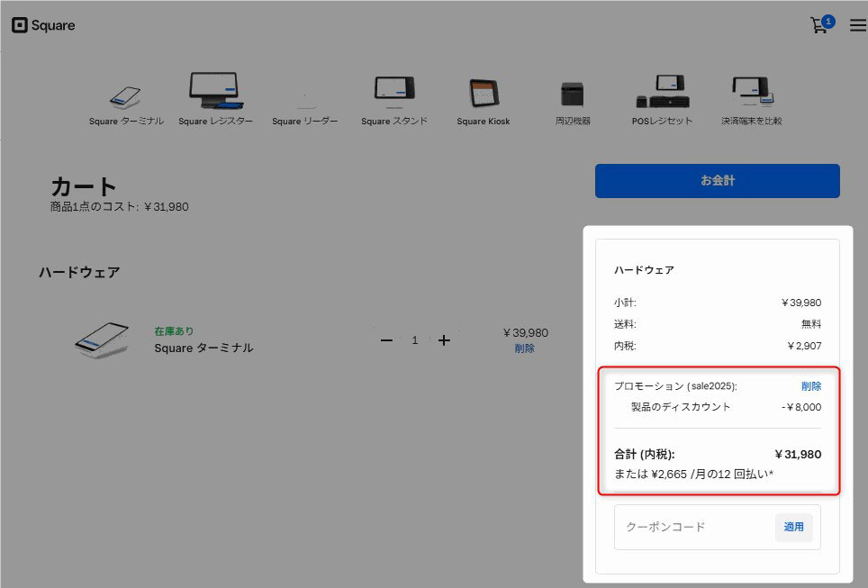Image resolution: width=868 pixels, height=588 pixels.
Task: Open 決済端末を比較 comparison page
Action: 752,92
